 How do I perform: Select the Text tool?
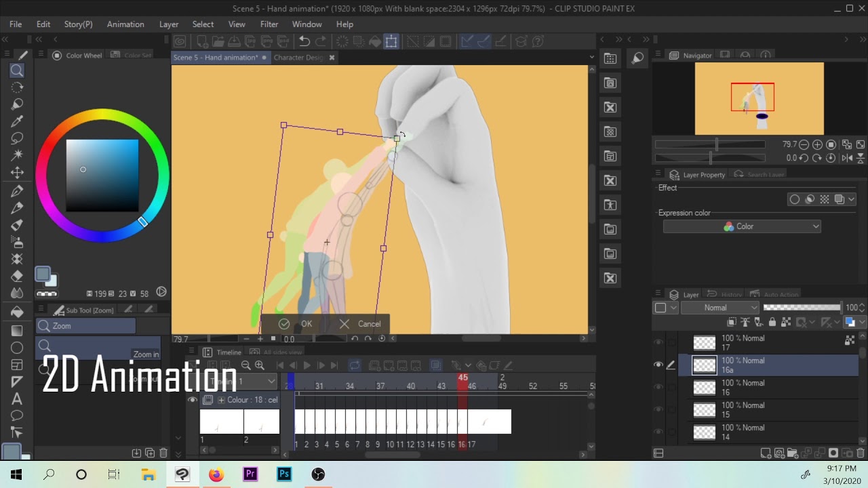[x=17, y=399]
